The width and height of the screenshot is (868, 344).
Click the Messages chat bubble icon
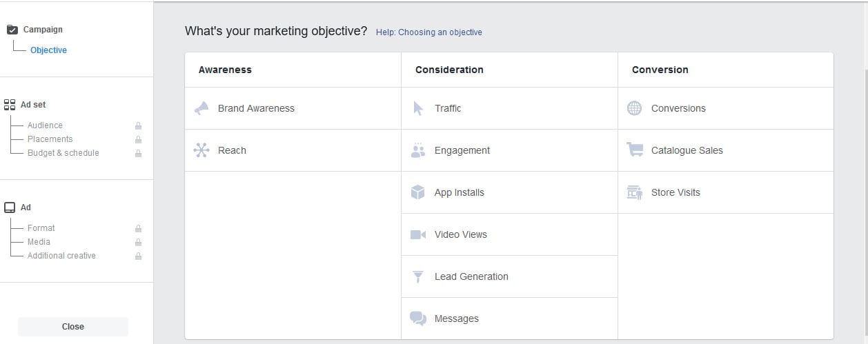point(418,318)
